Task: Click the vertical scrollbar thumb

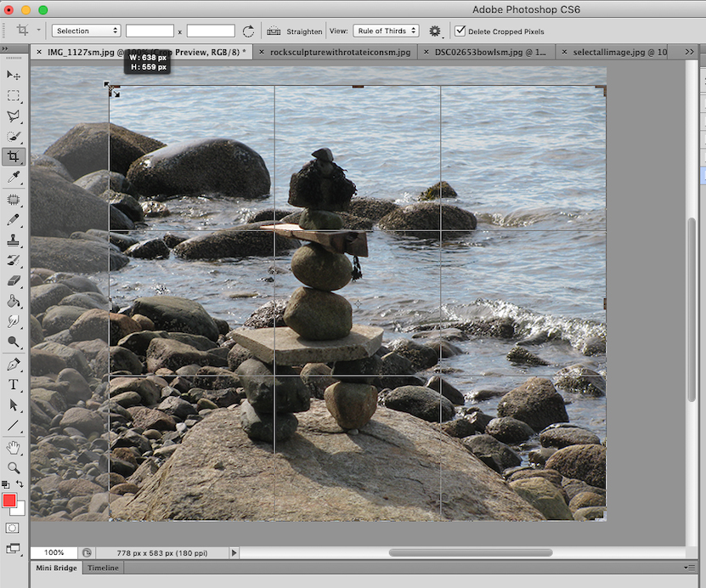Action: click(692, 310)
